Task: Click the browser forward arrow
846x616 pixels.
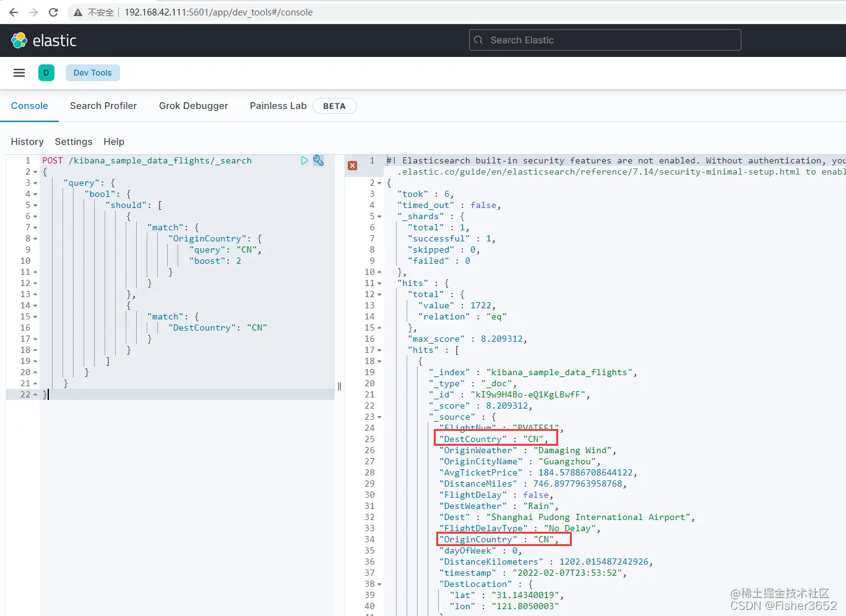Action: click(33, 12)
